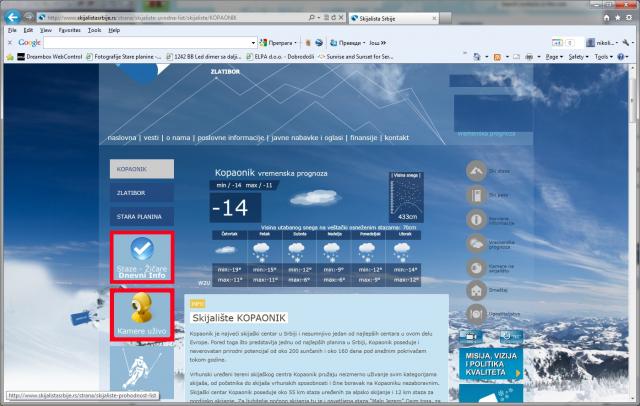This screenshot has width=640, height=406.
Task: Click the skier image tile in sidebar
Action: pyautogui.click(x=142, y=373)
